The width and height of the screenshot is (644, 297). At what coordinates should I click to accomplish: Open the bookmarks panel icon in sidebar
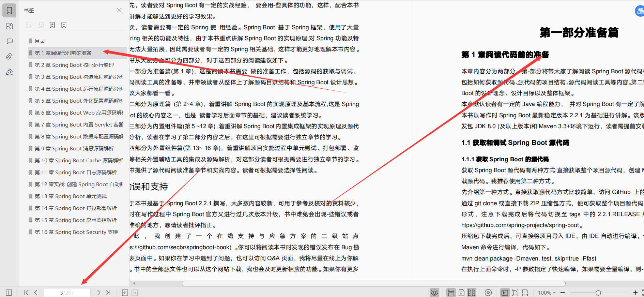point(9,11)
